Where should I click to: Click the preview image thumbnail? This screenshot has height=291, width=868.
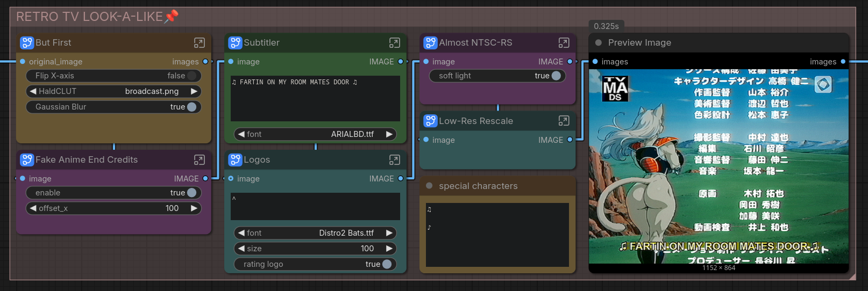point(719,166)
